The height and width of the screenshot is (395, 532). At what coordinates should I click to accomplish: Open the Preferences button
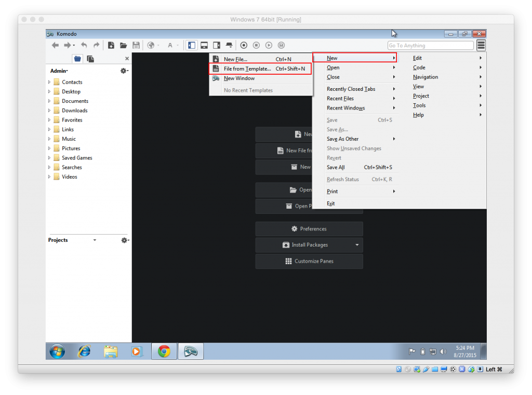pyautogui.click(x=309, y=228)
